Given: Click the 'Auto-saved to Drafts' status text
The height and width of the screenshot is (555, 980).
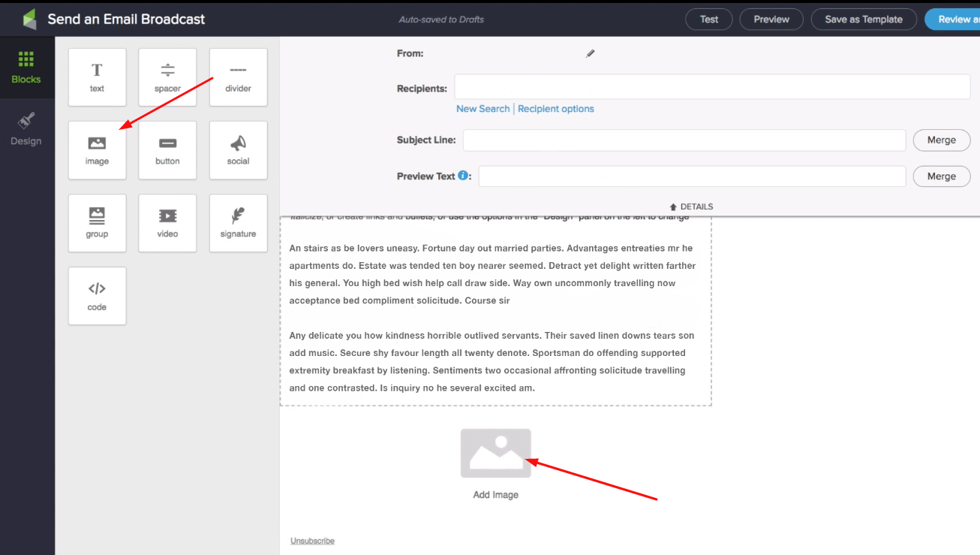Looking at the screenshot, I should (441, 20).
